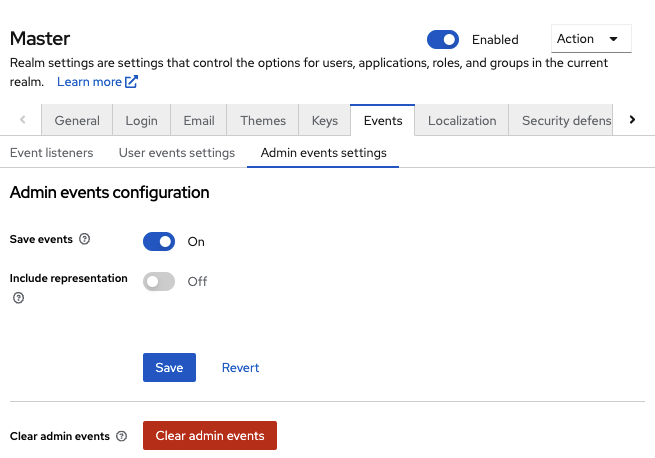Open the Event listeners sub-tab
The image size is (655, 458).
(52, 153)
